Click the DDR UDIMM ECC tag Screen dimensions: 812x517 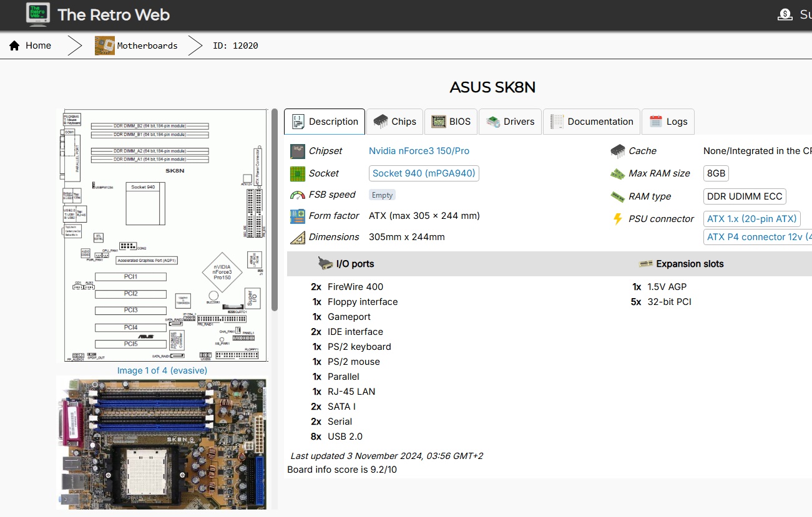tap(744, 196)
